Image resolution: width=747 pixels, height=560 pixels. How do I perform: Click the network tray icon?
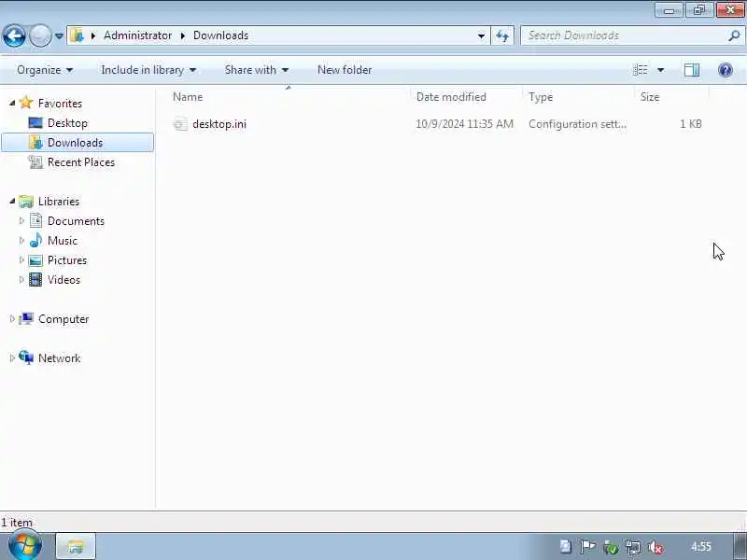click(x=633, y=547)
